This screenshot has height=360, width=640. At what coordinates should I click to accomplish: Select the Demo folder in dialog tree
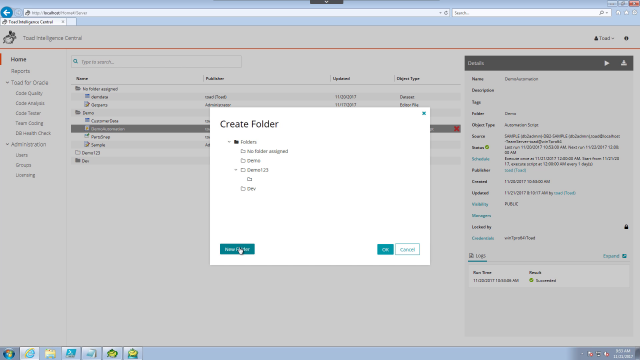pyautogui.click(x=253, y=160)
